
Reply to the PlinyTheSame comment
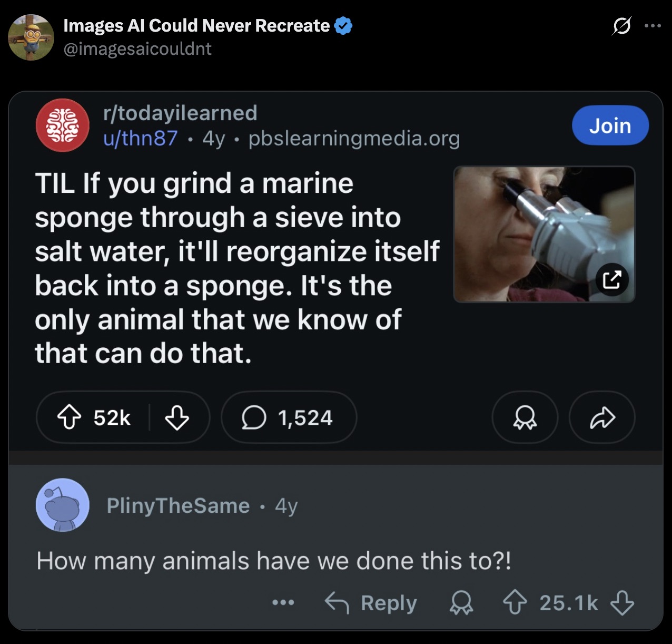pyautogui.click(x=371, y=603)
